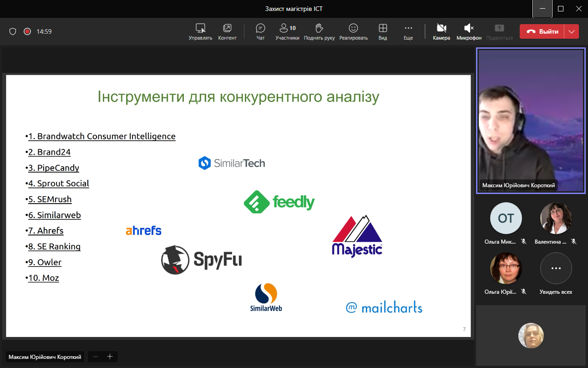Image resolution: width=588 pixels, height=368 pixels.
Task: Zoom in the shared slide with plus
Action: coord(110,357)
